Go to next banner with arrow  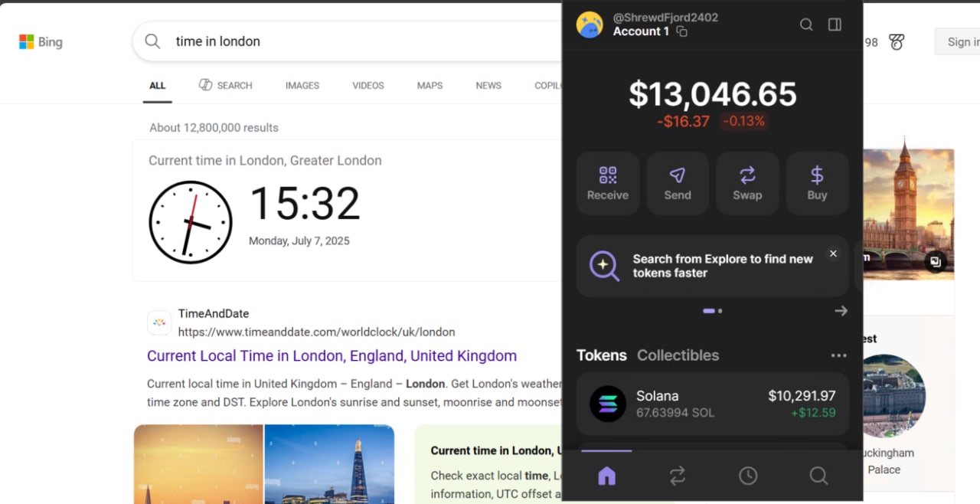[x=841, y=311]
